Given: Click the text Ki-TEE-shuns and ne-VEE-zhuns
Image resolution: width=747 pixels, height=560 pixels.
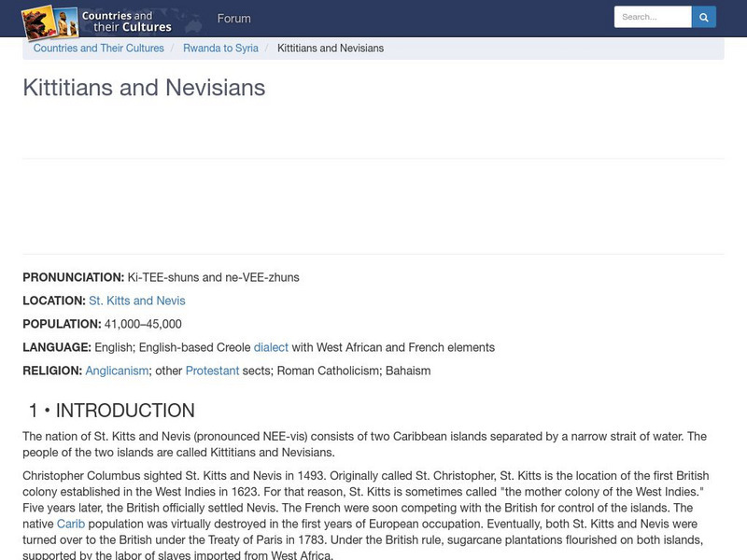Looking at the screenshot, I should coord(214,277).
